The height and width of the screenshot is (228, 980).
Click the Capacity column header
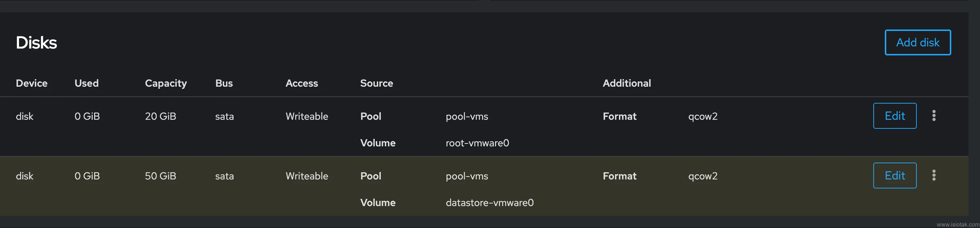point(166,83)
